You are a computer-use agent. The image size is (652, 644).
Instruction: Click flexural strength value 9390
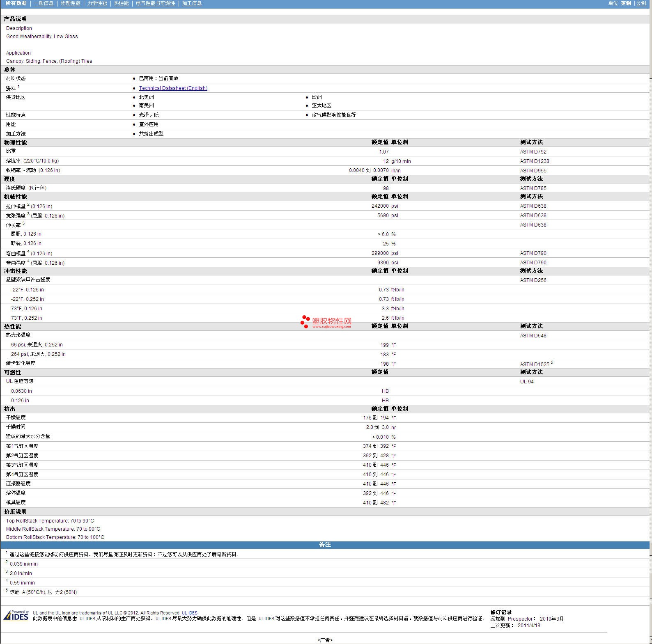(x=383, y=263)
